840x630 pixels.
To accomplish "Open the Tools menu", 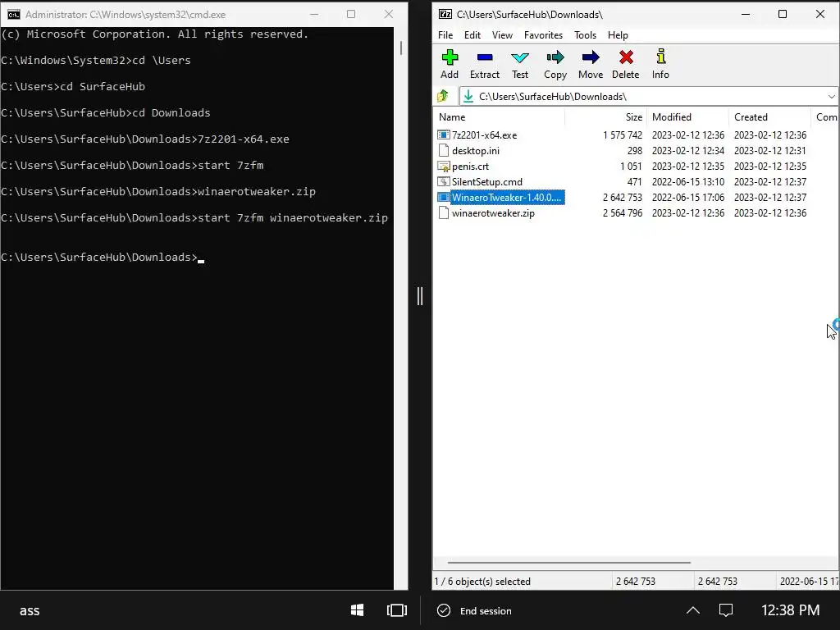I will [x=585, y=34].
